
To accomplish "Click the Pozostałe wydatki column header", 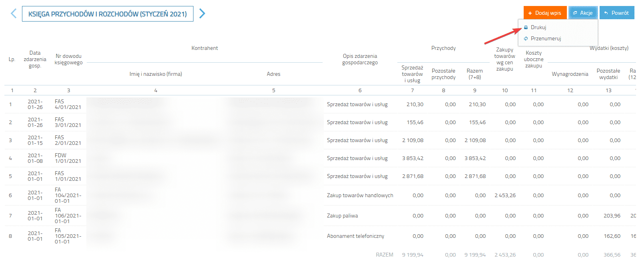I will (608, 74).
